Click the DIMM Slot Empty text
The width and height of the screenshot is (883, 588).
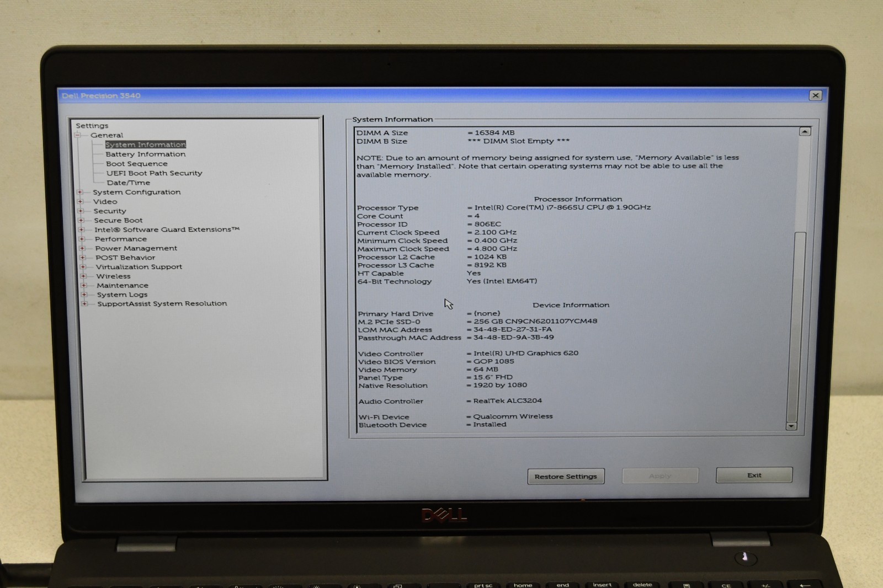click(519, 141)
